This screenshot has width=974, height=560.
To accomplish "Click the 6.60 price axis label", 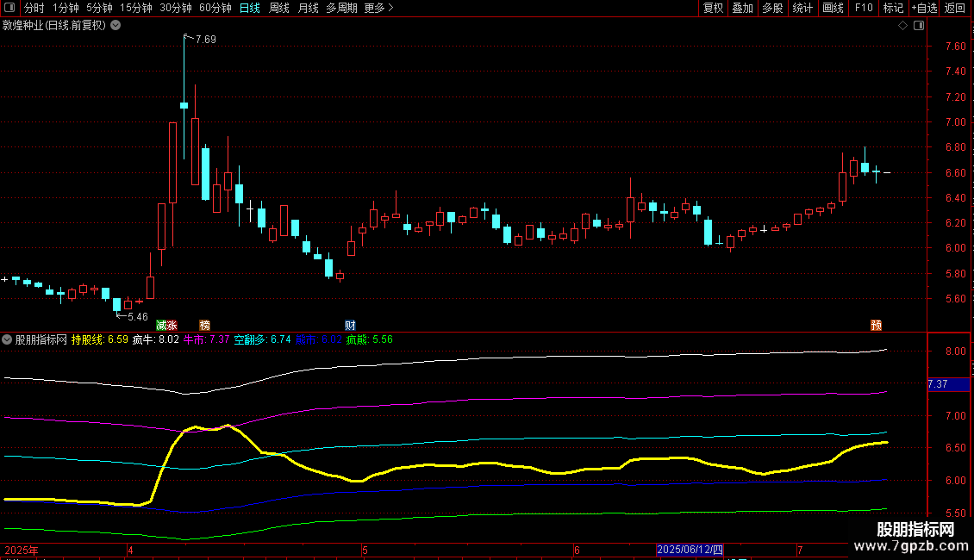I will coord(956,172).
